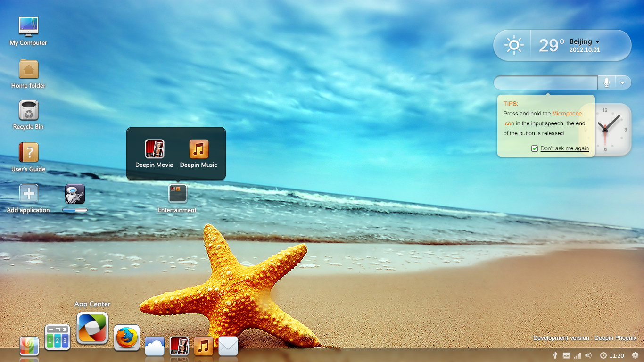This screenshot has height=362, width=644.
Task: Open the cloud storage app in the dock
Action: 155,346
